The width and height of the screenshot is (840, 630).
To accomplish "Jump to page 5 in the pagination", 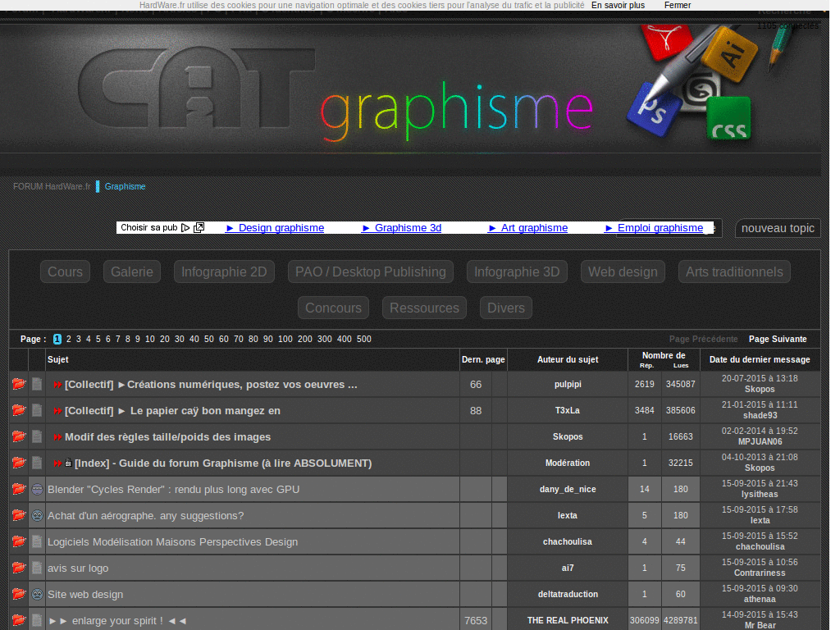I will click(x=98, y=339).
